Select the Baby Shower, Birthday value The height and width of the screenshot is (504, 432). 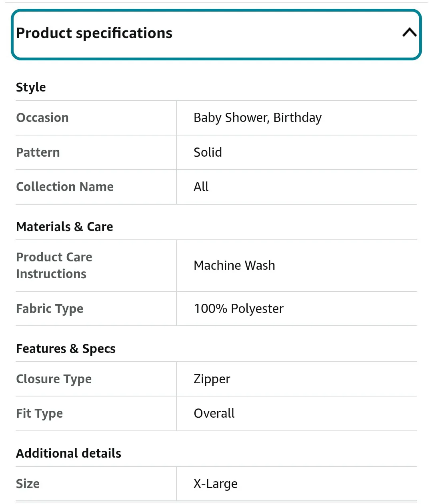click(x=258, y=118)
